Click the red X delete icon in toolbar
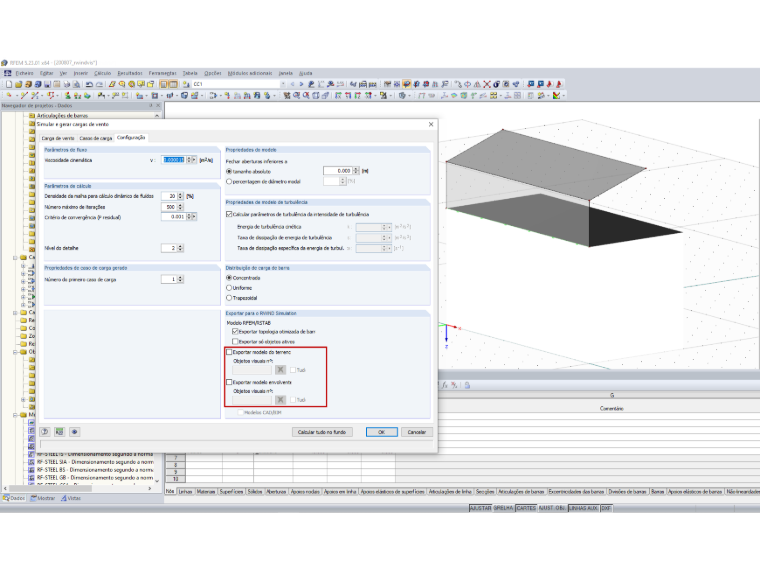Screen dimensions: 760x570 487,84
